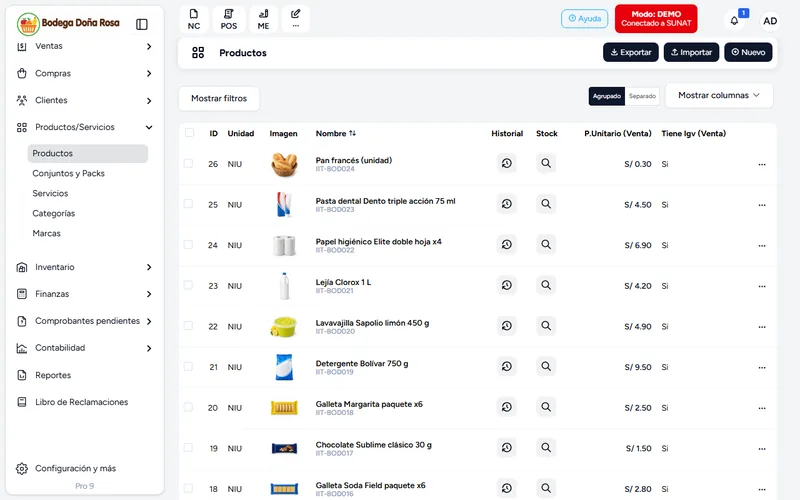This screenshot has width=800, height=500.
Task: Open more options for Detergente Bolívar row
Action: pyautogui.click(x=762, y=367)
